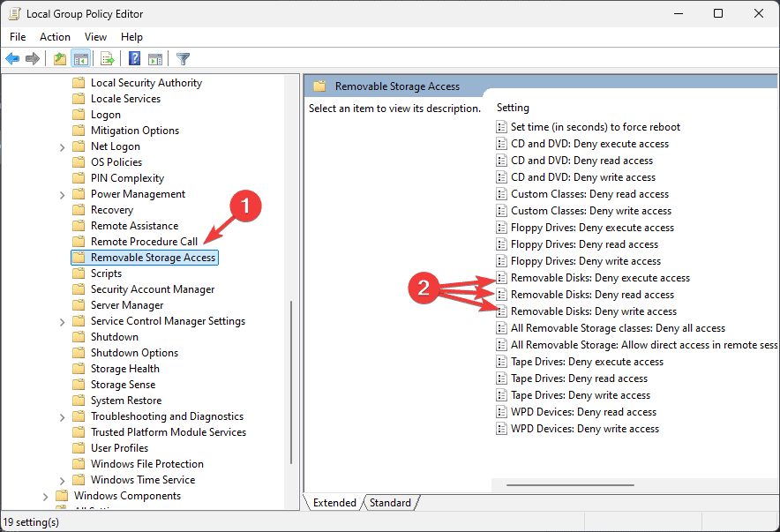Select the System Restore folder
Viewport: 780px width, 532px height.
point(126,401)
